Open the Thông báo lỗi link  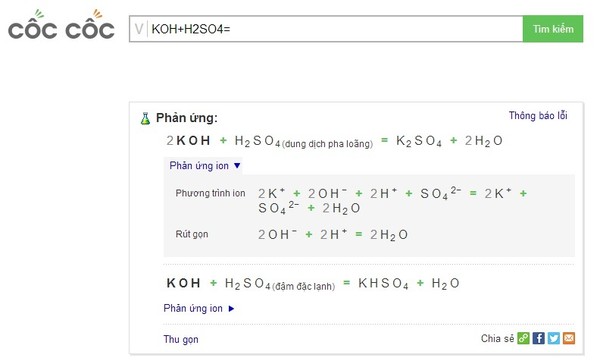(x=538, y=115)
